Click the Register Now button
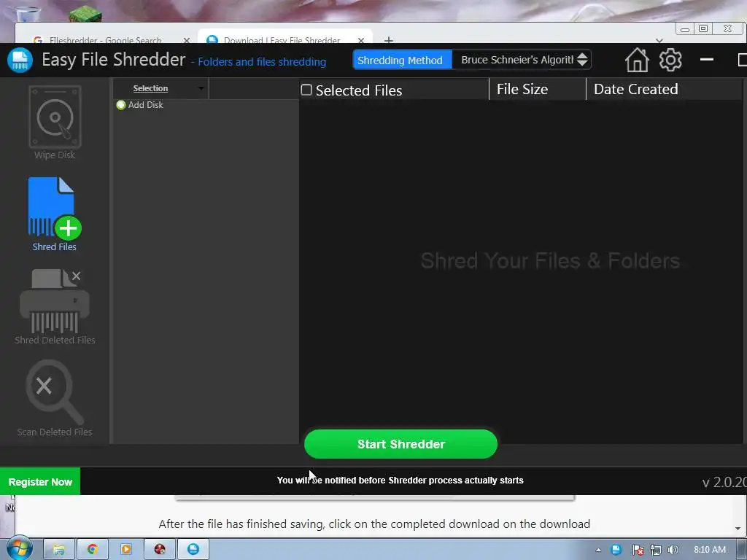Viewport: 747px width, 560px height. (40, 481)
